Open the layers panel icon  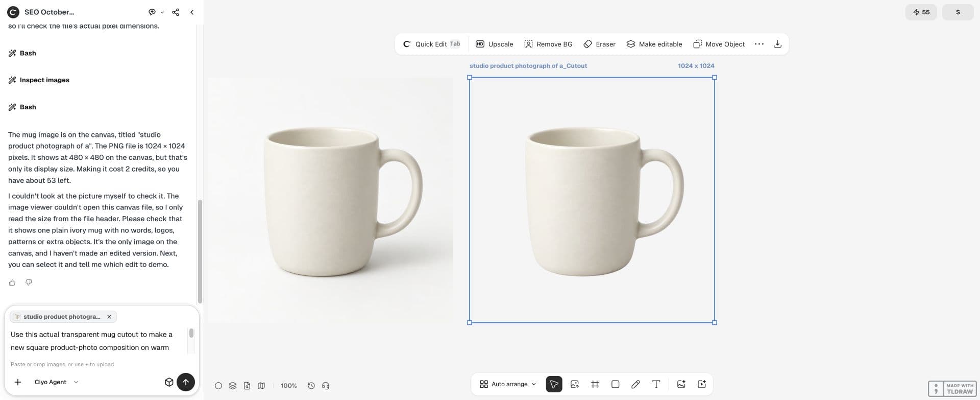[x=233, y=386]
